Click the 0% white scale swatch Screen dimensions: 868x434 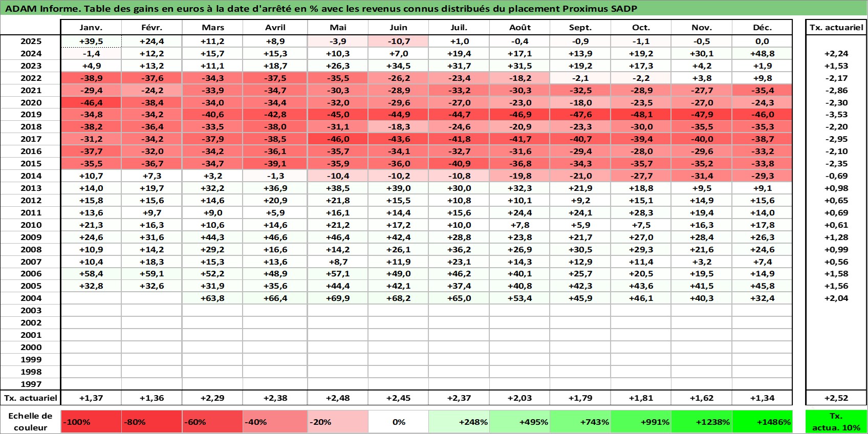click(398, 422)
